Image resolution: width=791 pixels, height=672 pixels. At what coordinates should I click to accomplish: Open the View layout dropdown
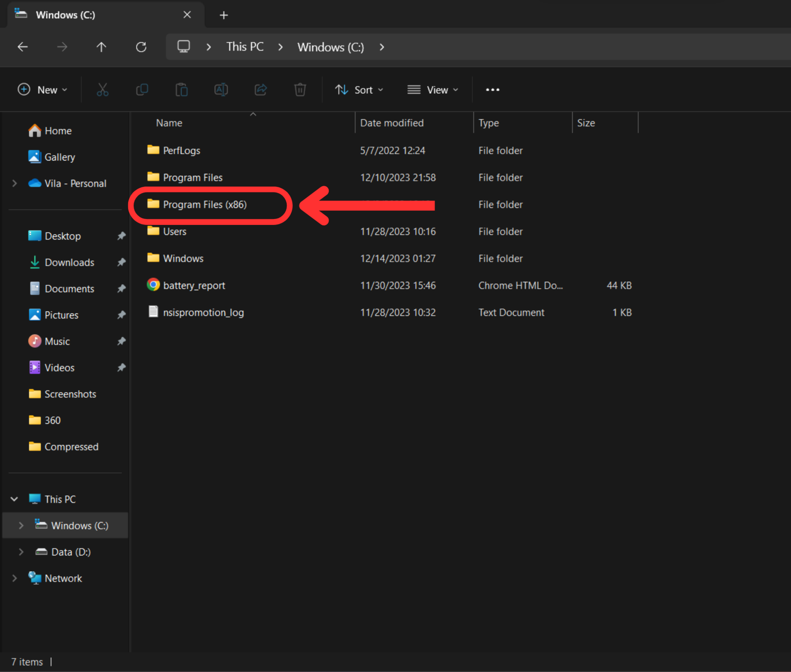tap(433, 89)
